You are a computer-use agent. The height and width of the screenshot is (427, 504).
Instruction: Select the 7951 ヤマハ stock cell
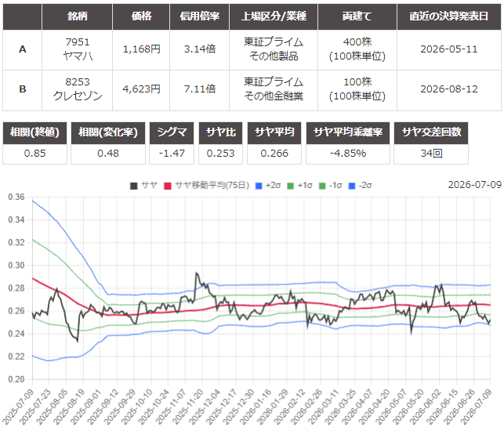tap(77, 49)
